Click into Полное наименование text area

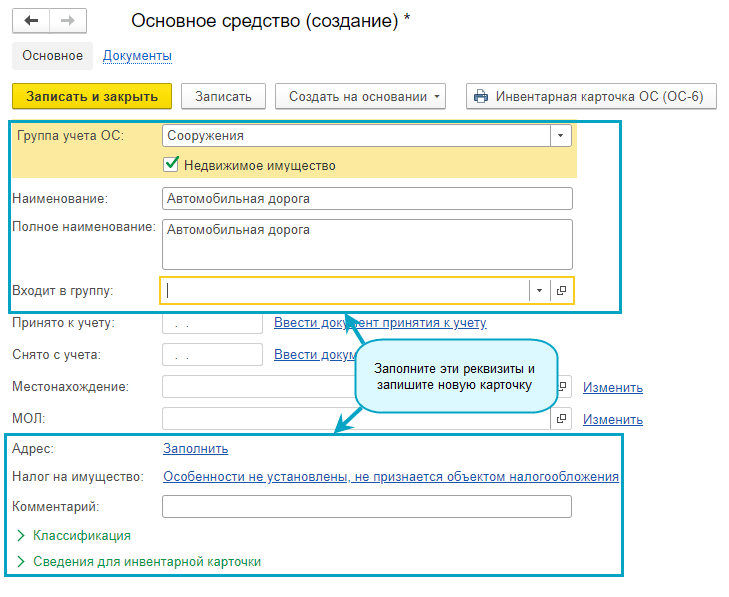(367, 245)
